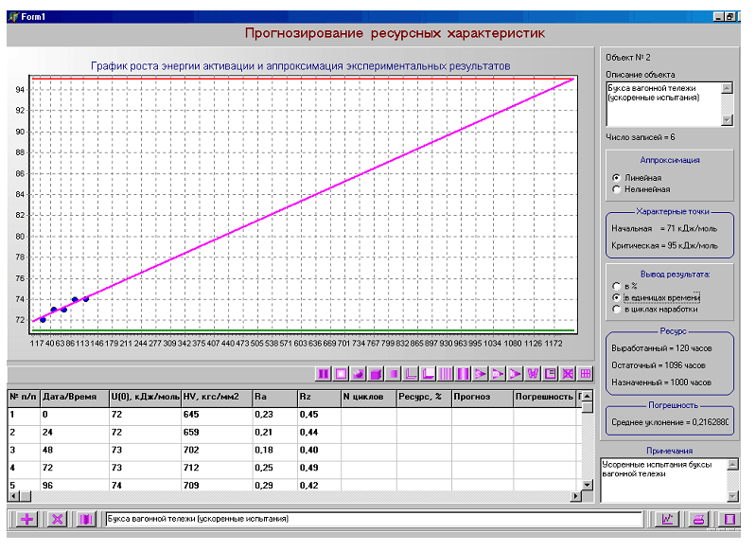This screenshot has height=551, width=756.
Task: Add a new record with the plus icon
Action: tap(27, 519)
